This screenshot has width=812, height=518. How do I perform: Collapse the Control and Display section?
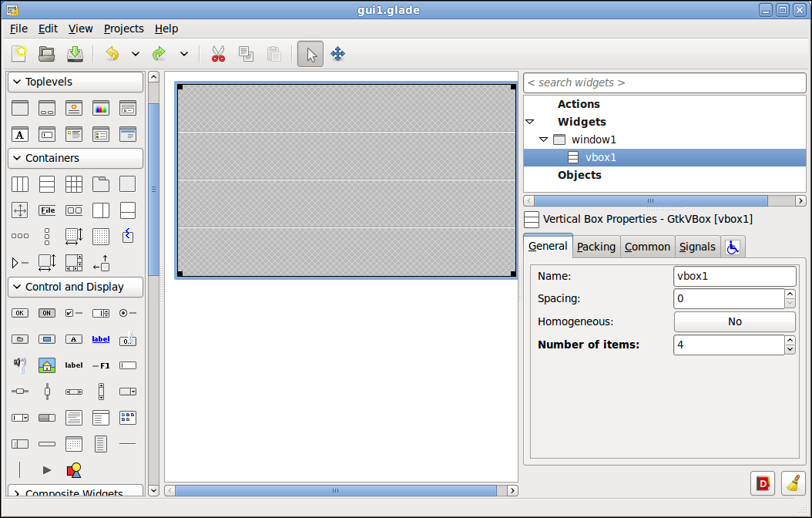tap(75, 287)
